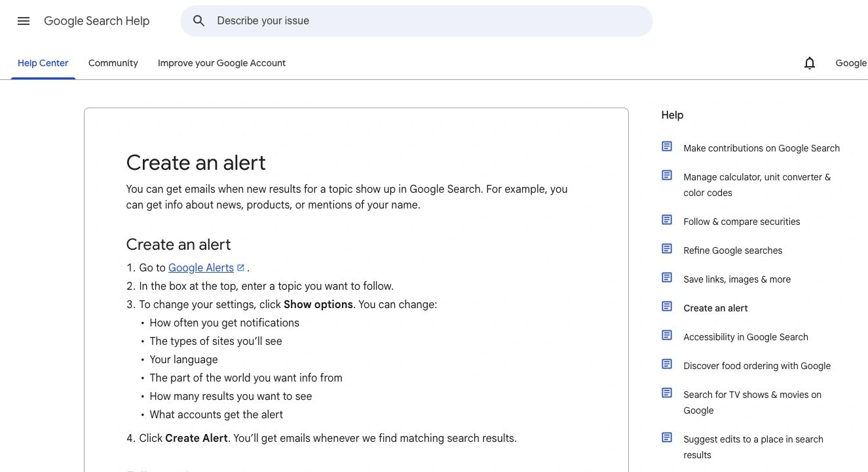The height and width of the screenshot is (472, 868).
Task: Click article icon beside Refine Google searches
Action: point(667,249)
